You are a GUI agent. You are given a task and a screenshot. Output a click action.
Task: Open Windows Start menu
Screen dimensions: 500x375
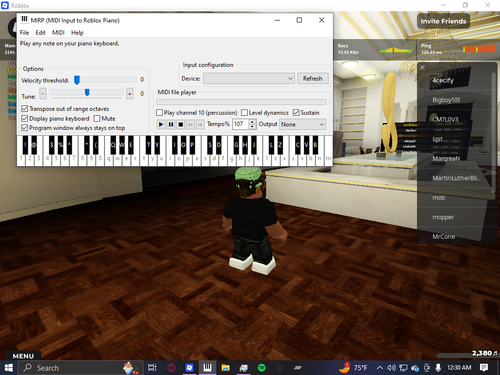pyautogui.click(x=9, y=368)
